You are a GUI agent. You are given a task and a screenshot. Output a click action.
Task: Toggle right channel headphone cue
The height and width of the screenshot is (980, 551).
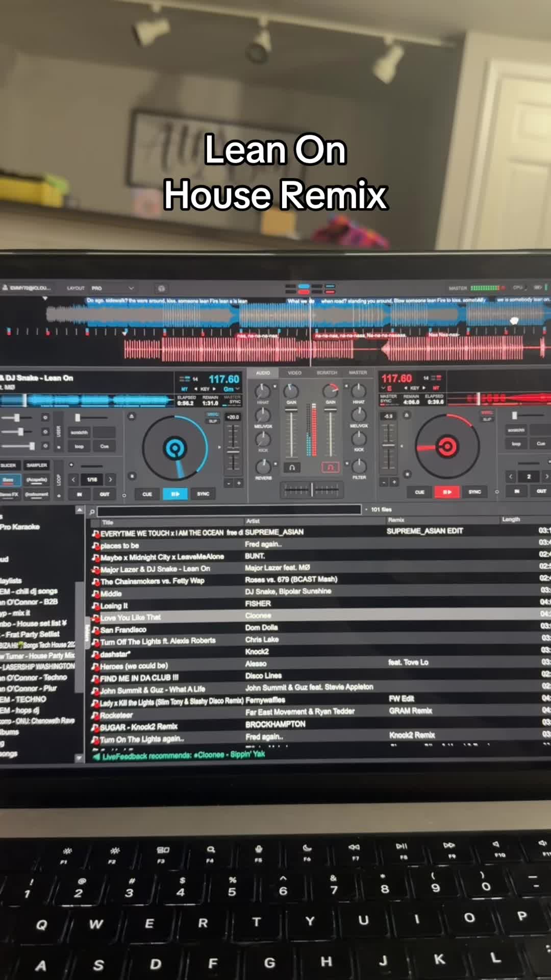pos(330,467)
